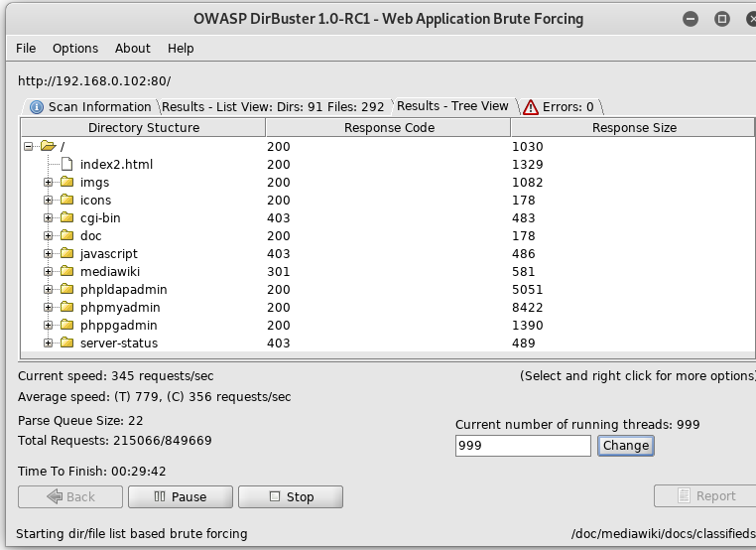Click response size 5051 for phpldapadmin
The width and height of the screenshot is (756, 550).
(528, 290)
